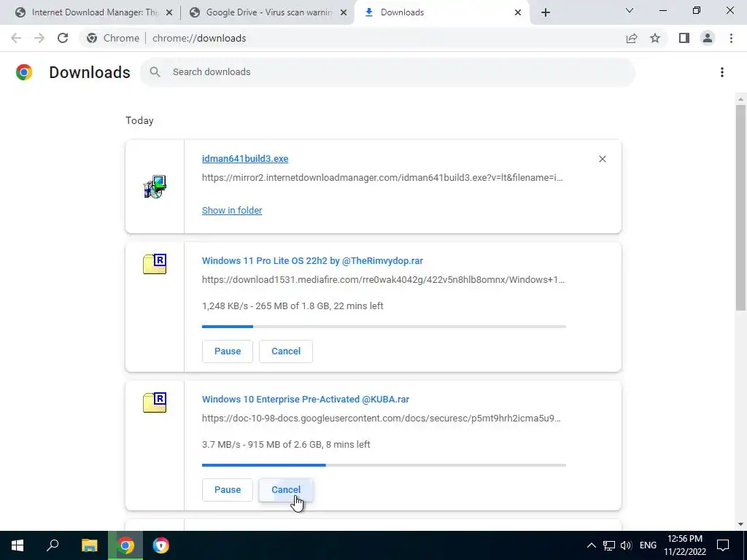Open idman641build3.exe file link

click(x=245, y=158)
